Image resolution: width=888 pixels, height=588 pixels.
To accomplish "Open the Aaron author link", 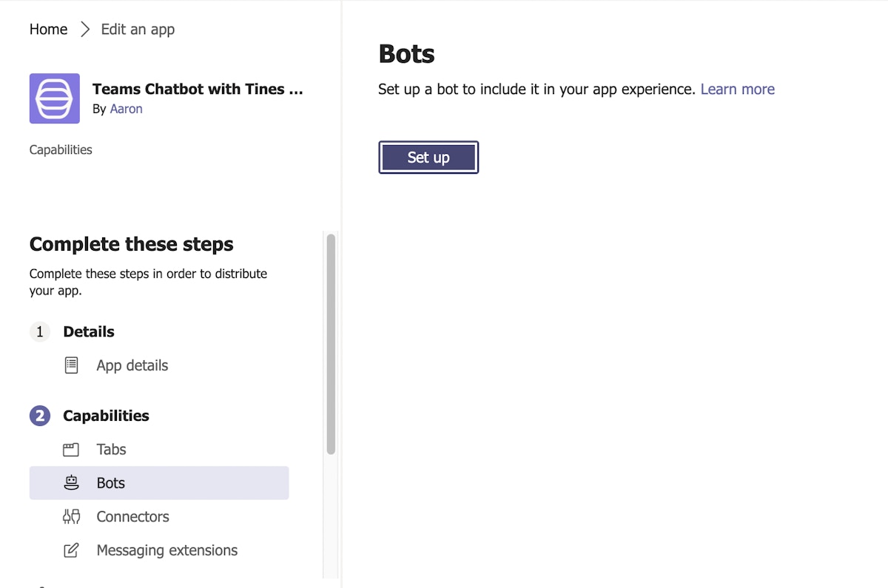I will pos(126,109).
